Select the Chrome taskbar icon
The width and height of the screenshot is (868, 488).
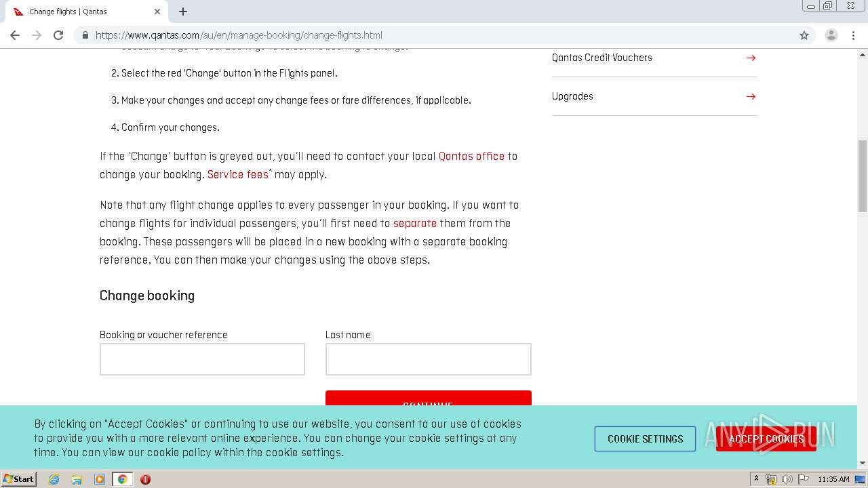point(123,479)
